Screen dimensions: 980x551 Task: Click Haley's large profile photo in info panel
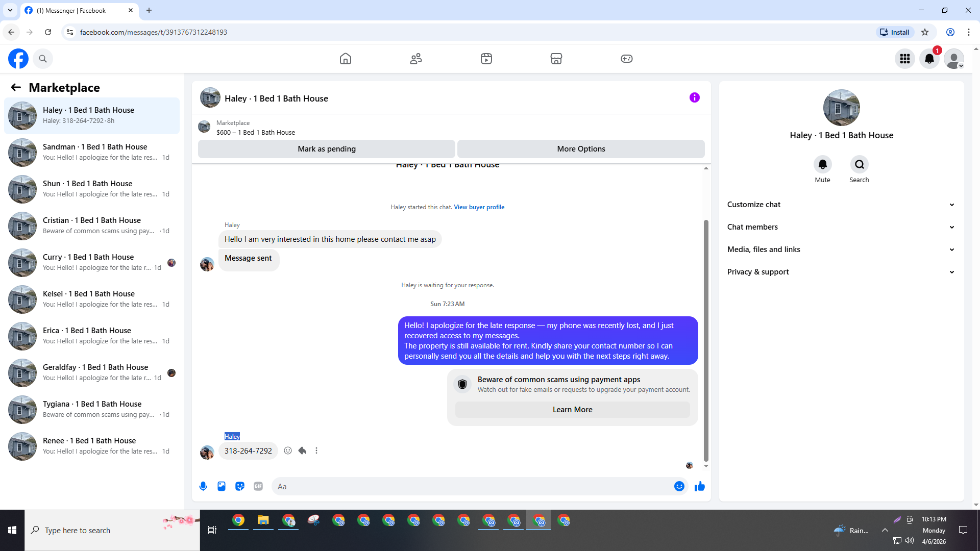click(x=841, y=108)
